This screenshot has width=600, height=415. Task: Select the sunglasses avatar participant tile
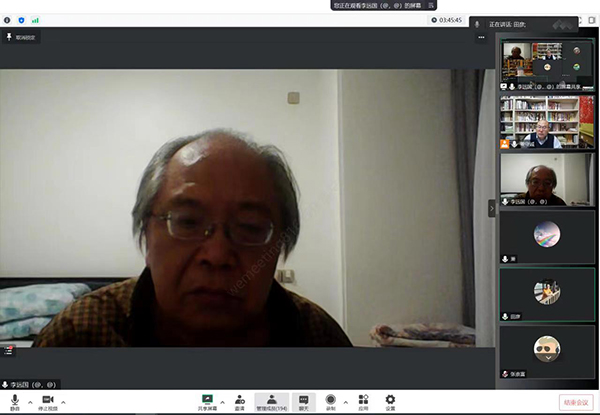pyautogui.click(x=547, y=352)
